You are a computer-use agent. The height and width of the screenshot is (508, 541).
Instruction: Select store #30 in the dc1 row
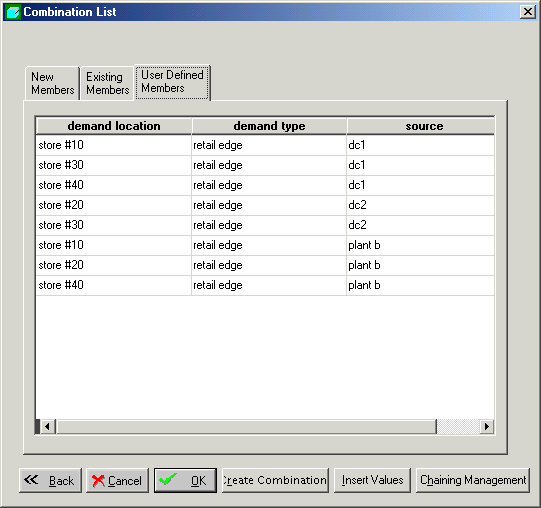tap(114, 165)
